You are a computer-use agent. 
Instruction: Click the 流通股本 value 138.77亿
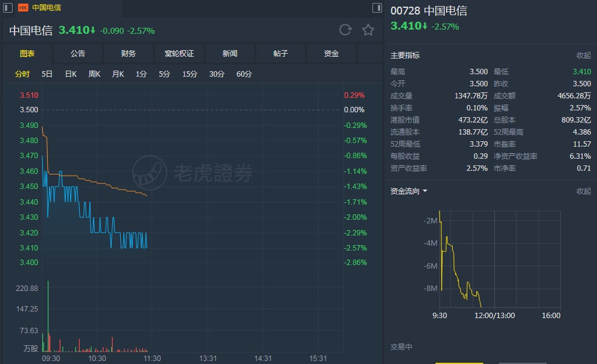coord(473,132)
